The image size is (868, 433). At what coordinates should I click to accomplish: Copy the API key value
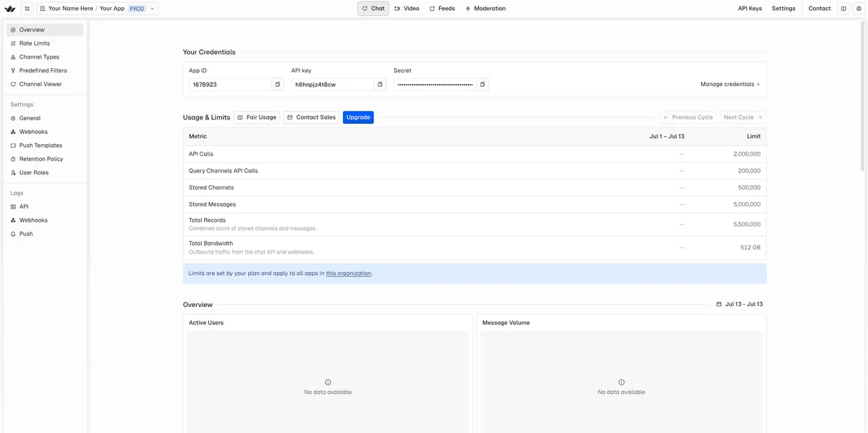point(380,85)
